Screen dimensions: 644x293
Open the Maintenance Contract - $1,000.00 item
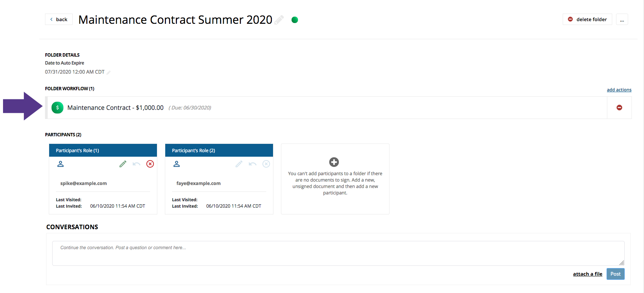pos(115,108)
